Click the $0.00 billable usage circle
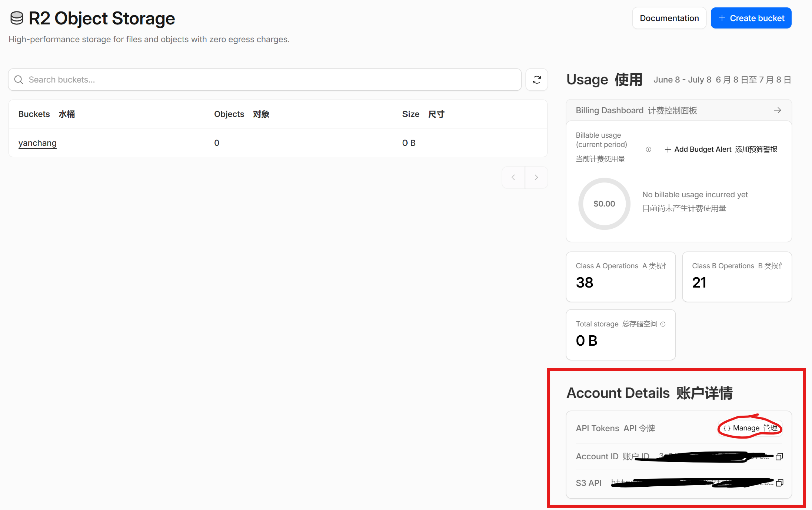This screenshot has width=812, height=510. [604, 204]
